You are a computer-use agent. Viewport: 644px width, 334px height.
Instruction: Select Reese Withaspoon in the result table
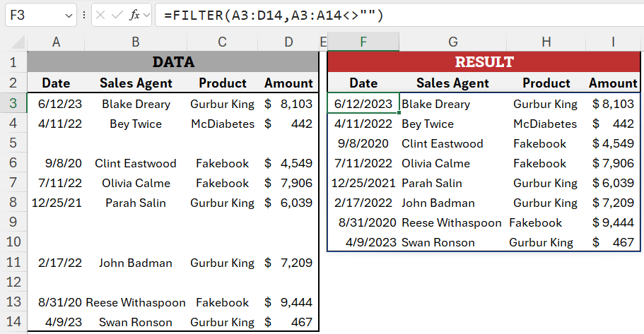tap(452, 223)
